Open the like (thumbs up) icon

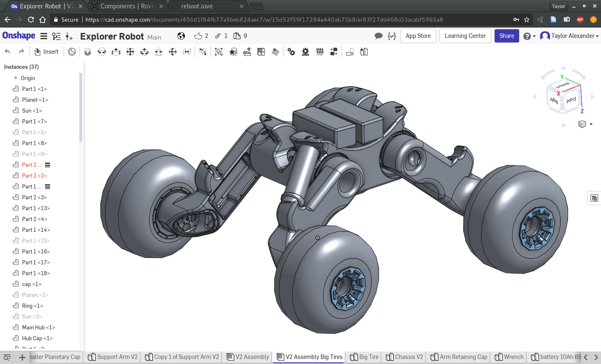point(198,36)
